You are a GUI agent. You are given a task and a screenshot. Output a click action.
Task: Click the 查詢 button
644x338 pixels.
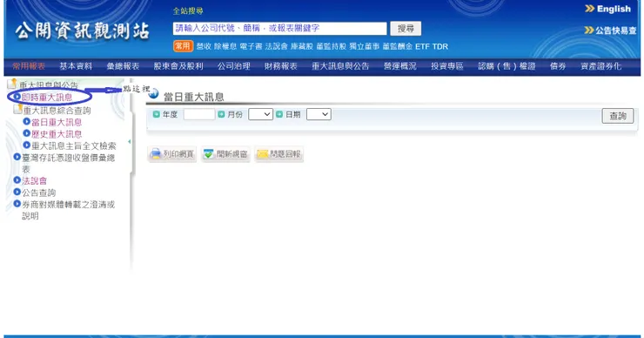click(x=618, y=116)
